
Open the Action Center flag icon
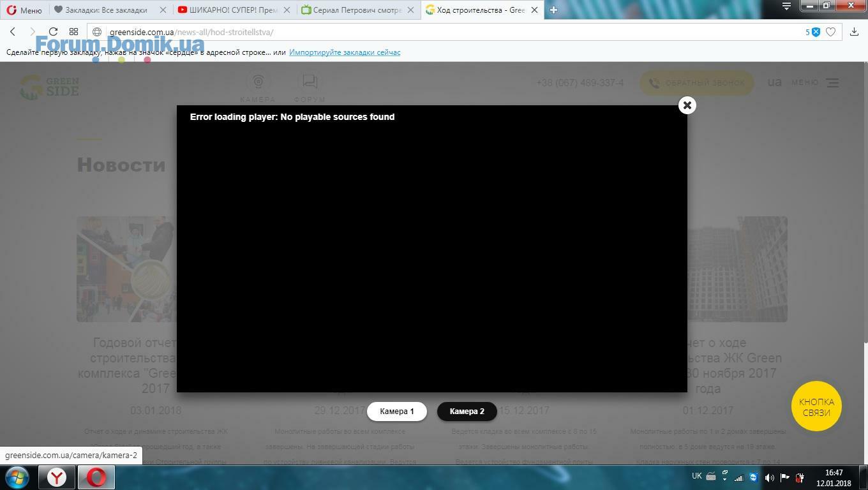pos(785,477)
